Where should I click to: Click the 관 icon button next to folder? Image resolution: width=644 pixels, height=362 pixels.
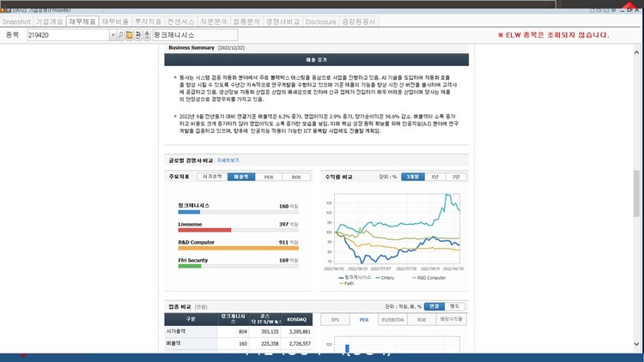138,35
